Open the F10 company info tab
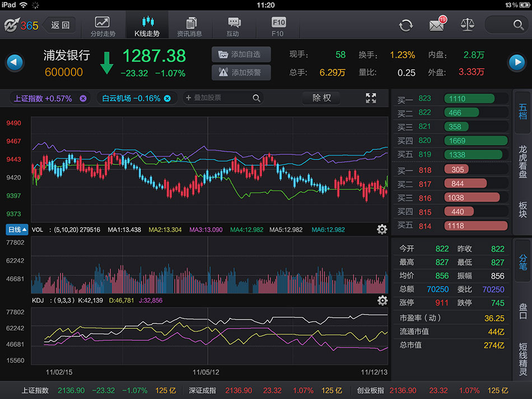532x399 pixels. (x=278, y=26)
